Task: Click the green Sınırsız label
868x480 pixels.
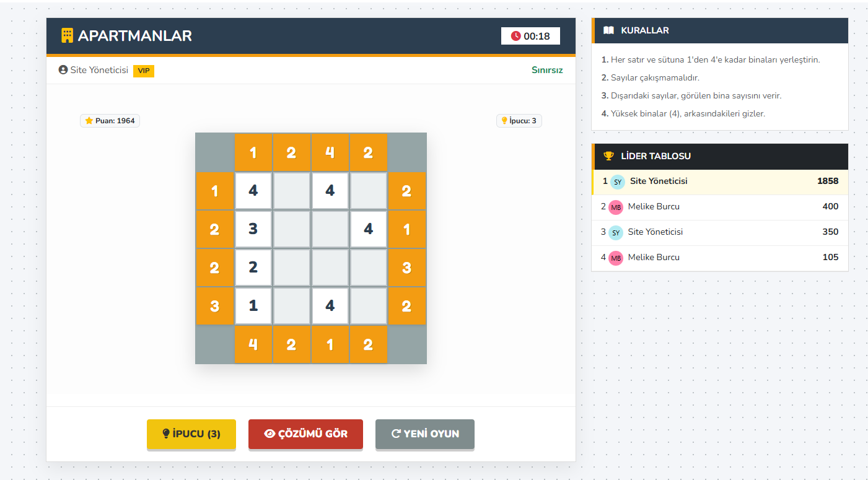Action: [x=547, y=70]
